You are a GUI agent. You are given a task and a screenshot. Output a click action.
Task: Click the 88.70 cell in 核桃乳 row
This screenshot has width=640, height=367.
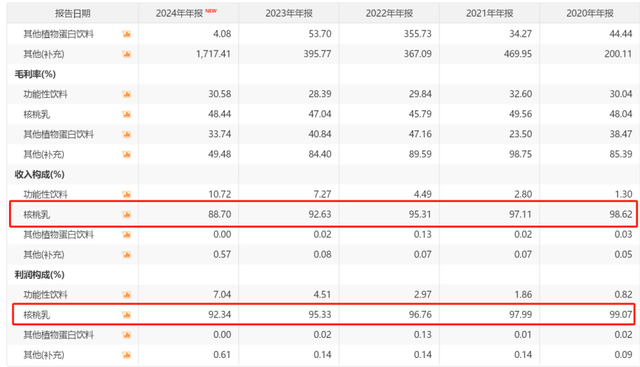220,214
